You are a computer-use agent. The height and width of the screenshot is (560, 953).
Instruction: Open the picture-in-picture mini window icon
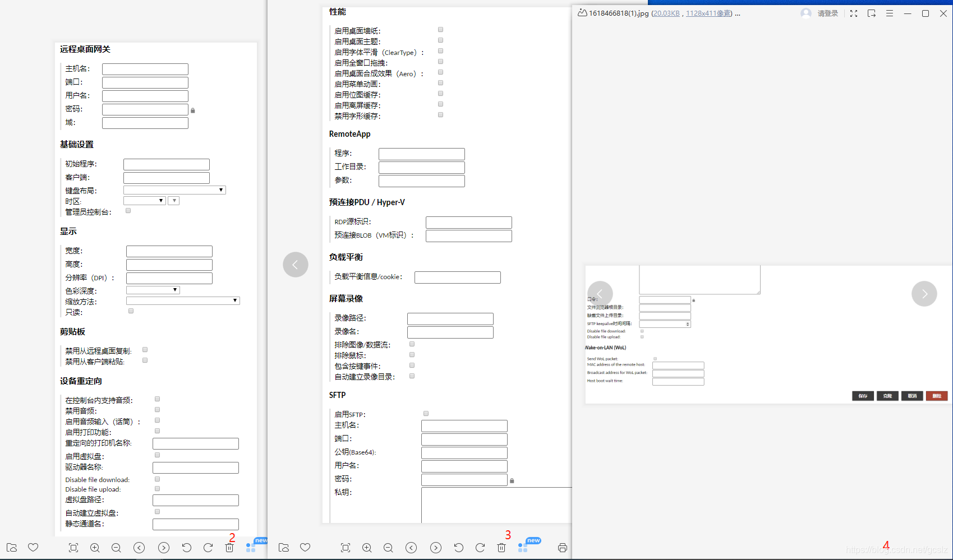pos(872,13)
